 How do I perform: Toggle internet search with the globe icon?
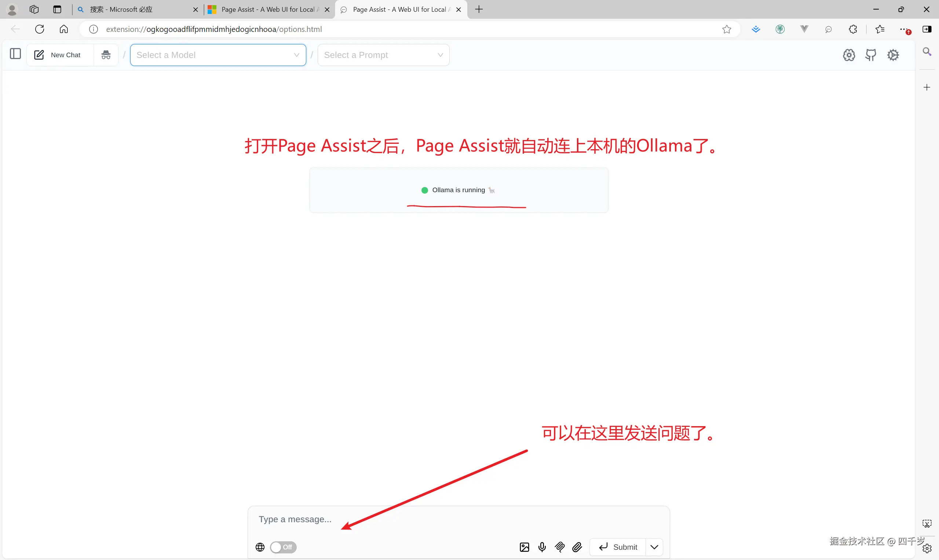[260, 547]
